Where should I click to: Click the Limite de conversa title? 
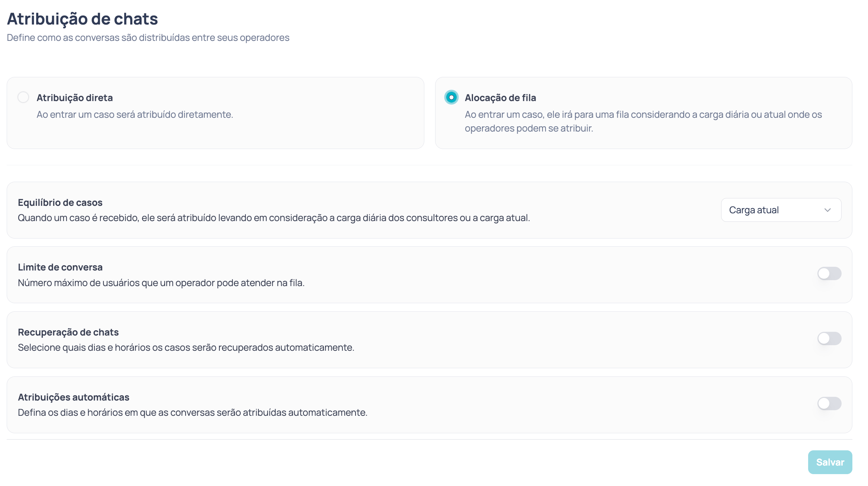[60, 267]
